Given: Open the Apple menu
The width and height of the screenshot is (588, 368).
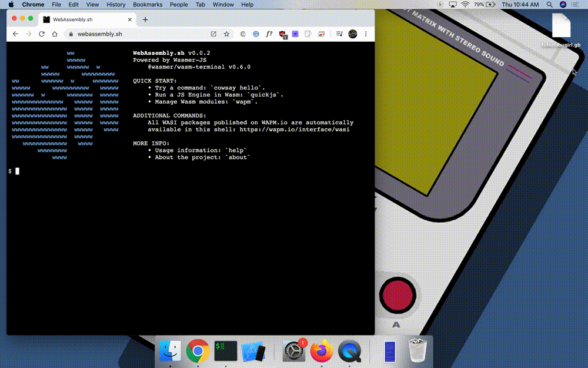Looking at the screenshot, I should coord(11,5).
